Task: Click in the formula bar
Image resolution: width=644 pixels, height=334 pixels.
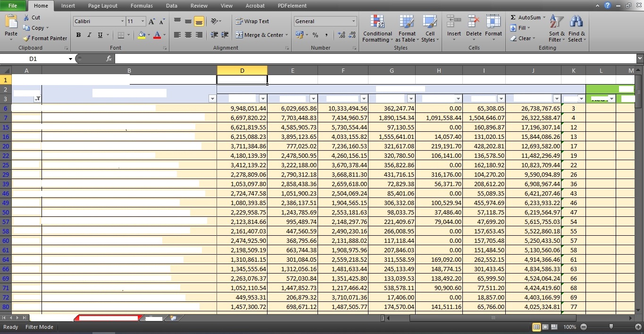Action: (375, 59)
